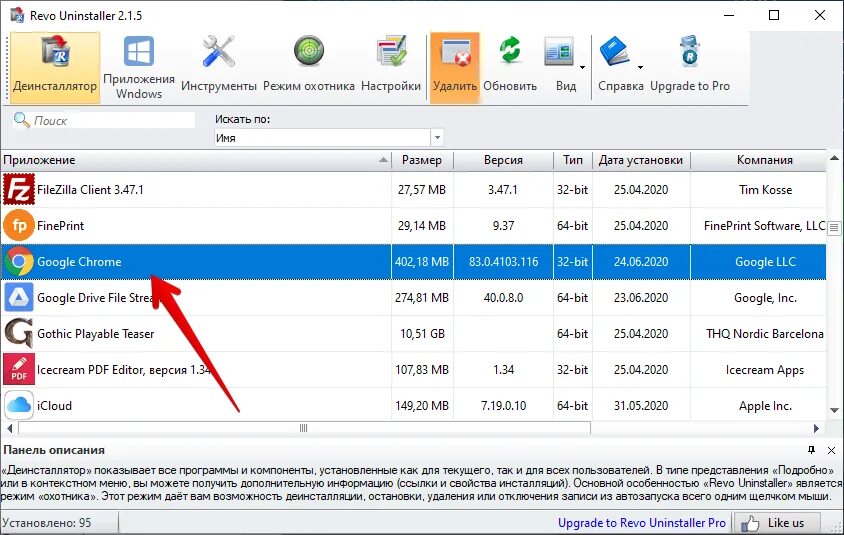Click the Google Chrome name text

(x=79, y=262)
